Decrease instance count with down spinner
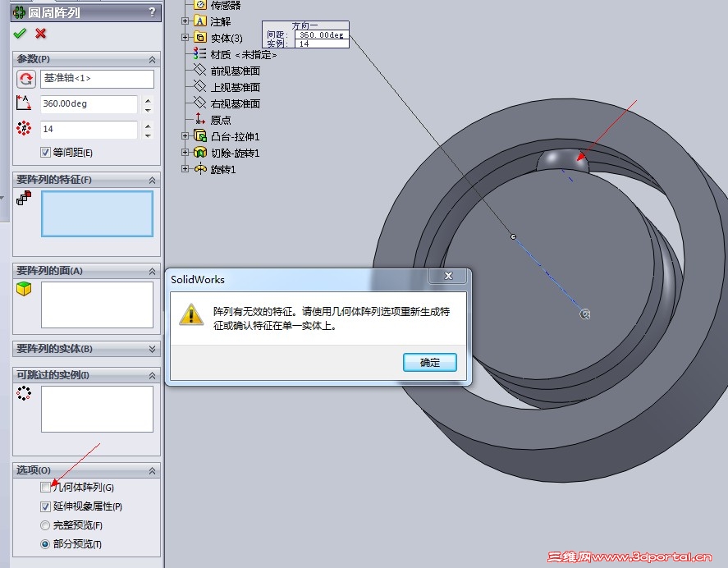The width and height of the screenshot is (728, 568). 148,135
